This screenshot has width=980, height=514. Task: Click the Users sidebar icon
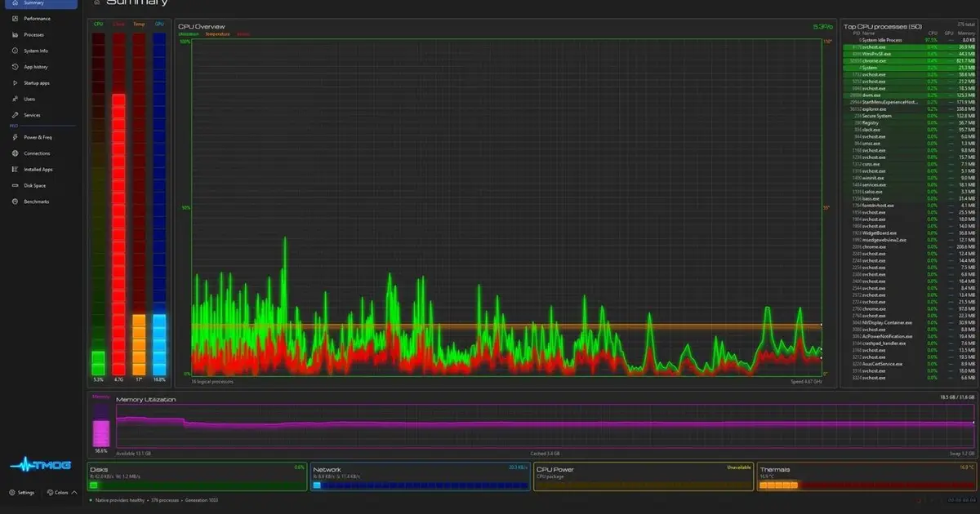click(16, 99)
